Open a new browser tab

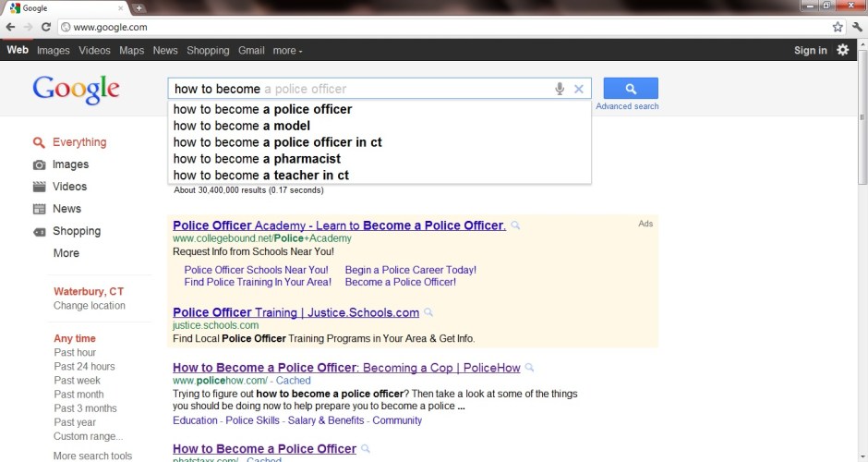pos(139,8)
